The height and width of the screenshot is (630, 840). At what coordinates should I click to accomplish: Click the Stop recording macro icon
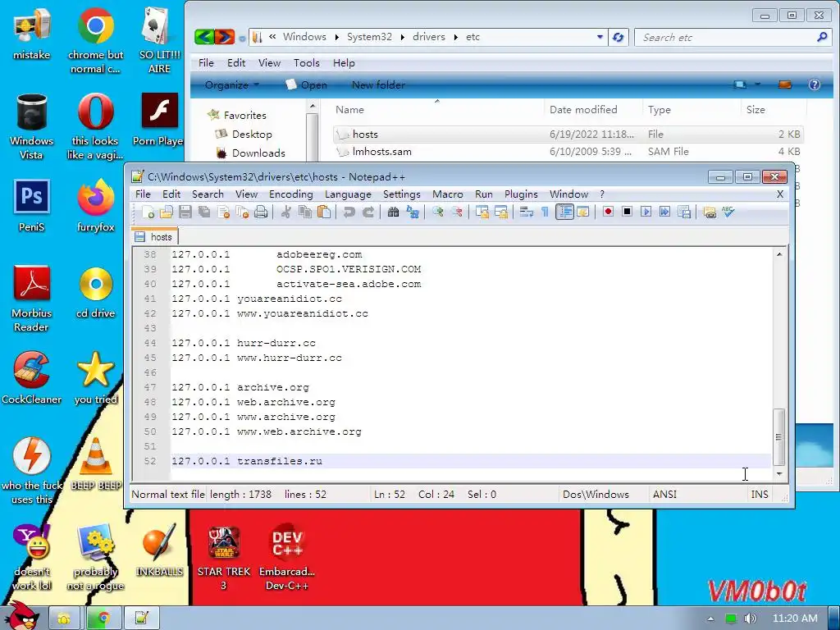[627, 212]
